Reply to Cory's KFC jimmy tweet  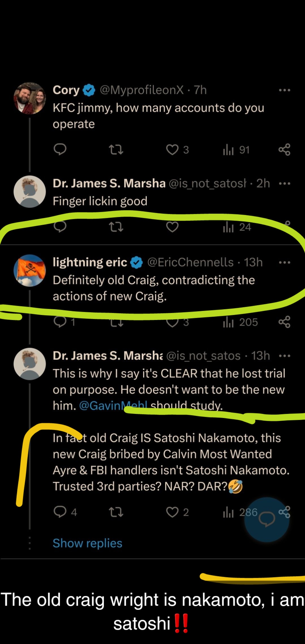(60, 149)
